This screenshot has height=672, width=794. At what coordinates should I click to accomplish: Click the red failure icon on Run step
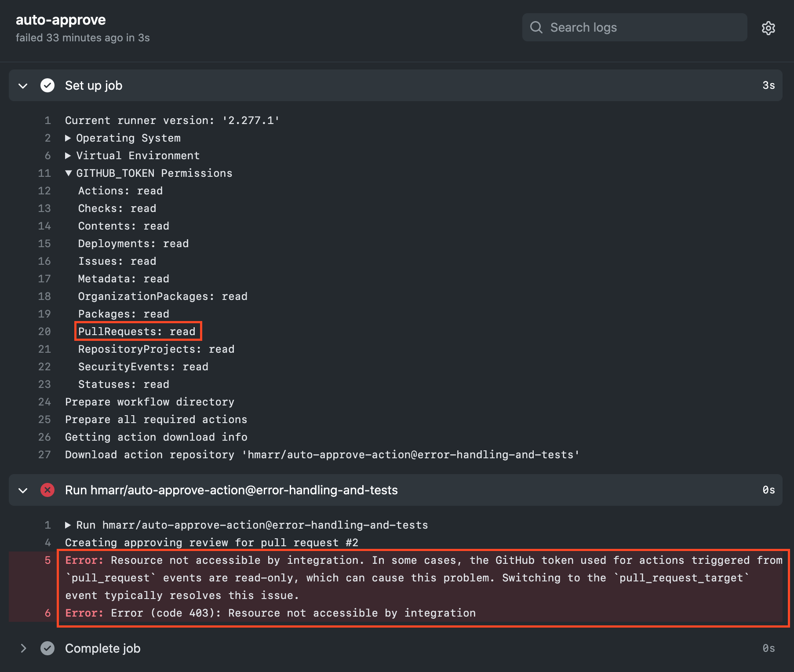pyautogui.click(x=47, y=490)
